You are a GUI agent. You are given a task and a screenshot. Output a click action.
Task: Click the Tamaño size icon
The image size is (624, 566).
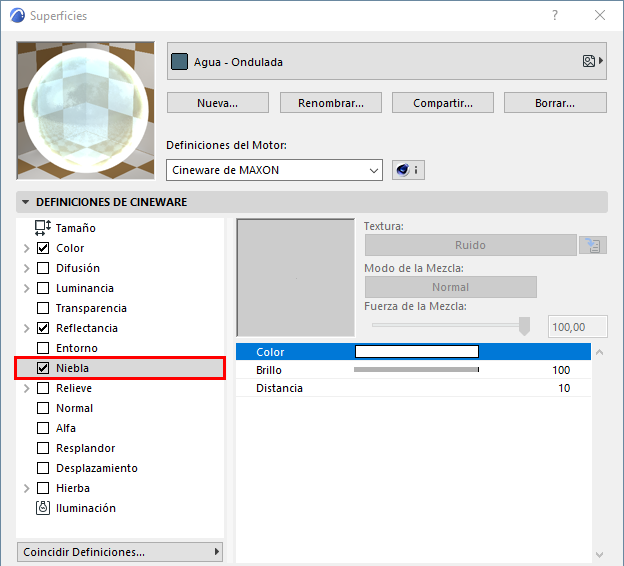pyautogui.click(x=43, y=228)
